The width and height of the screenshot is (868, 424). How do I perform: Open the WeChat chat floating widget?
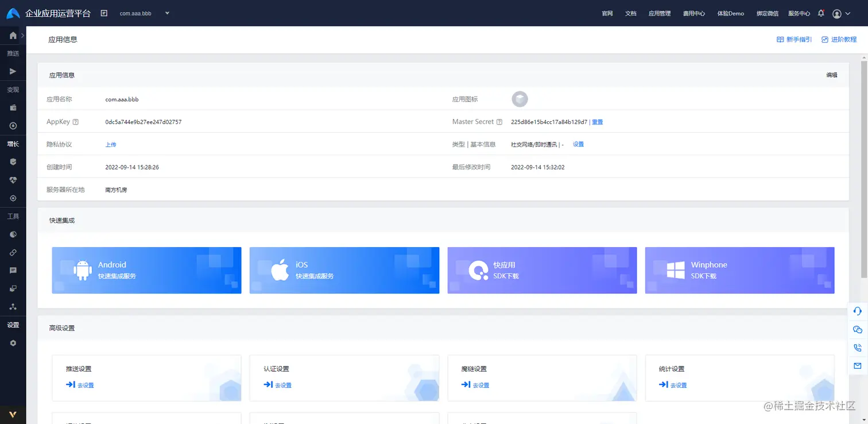click(x=858, y=329)
